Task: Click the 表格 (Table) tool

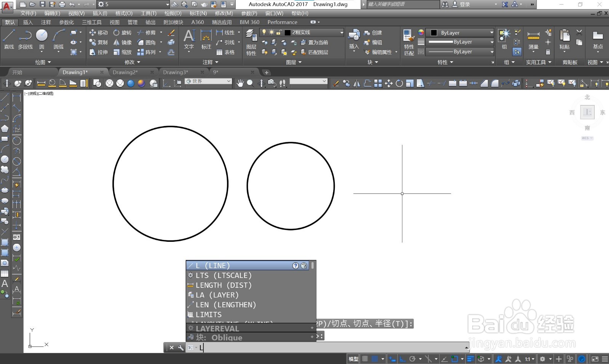Action: pos(225,52)
